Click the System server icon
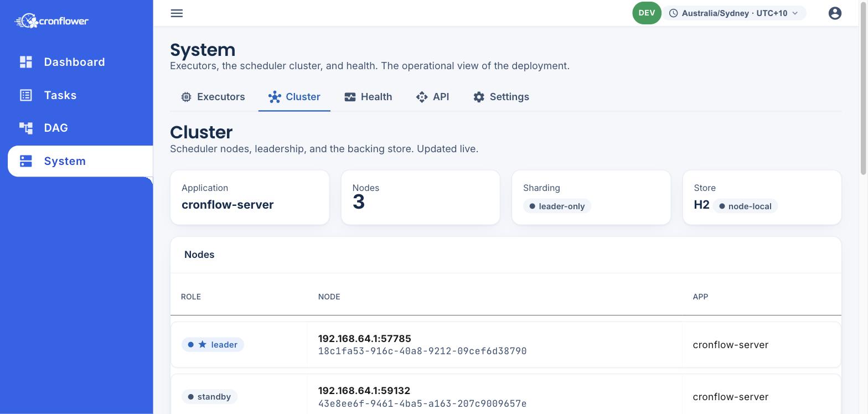 tap(26, 161)
